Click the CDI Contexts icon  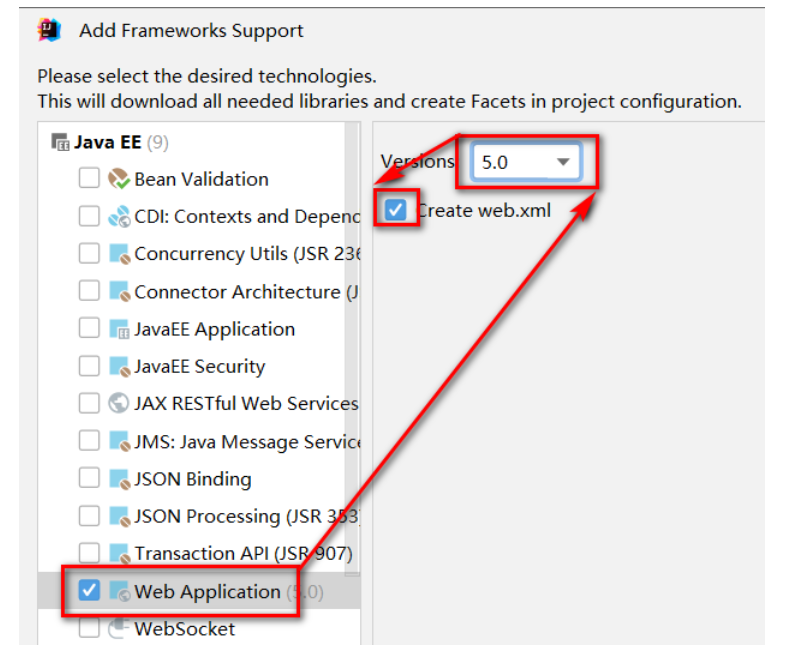(x=119, y=216)
